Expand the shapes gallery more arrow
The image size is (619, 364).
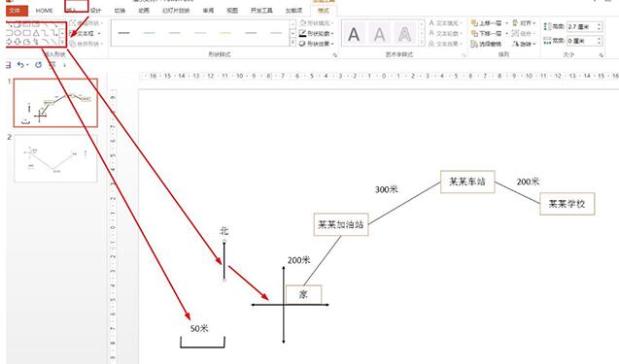tap(62, 42)
